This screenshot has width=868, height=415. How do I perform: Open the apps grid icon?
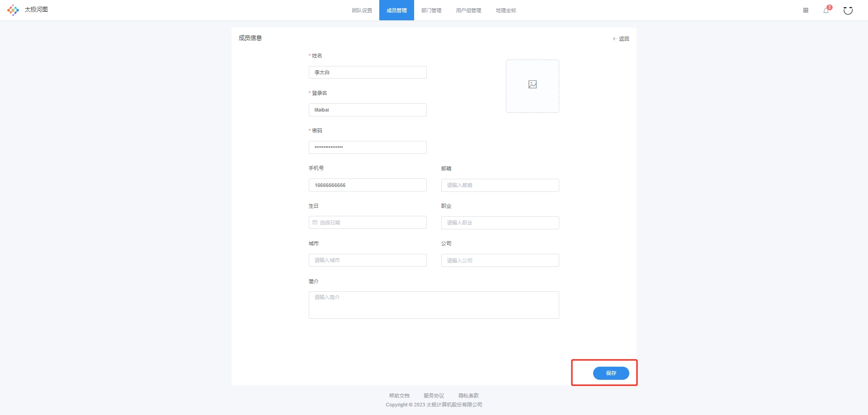click(x=806, y=10)
